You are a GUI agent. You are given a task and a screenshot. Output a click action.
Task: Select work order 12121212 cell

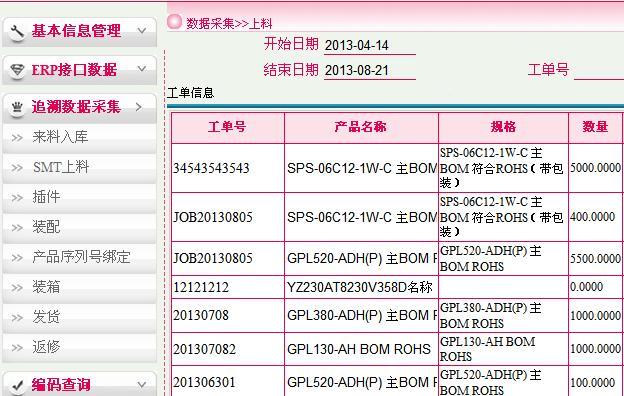click(x=228, y=287)
